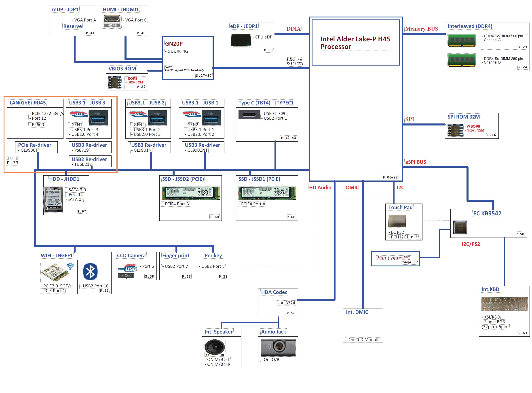532x393 pixels.
Task: Click the LAN(GbE) JRJ45 title
Action: click(27, 103)
